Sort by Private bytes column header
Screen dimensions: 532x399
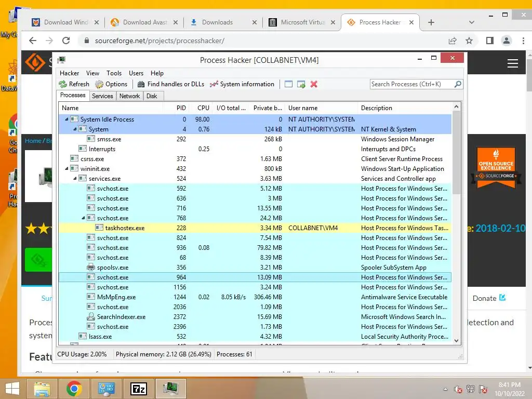[268, 108]
